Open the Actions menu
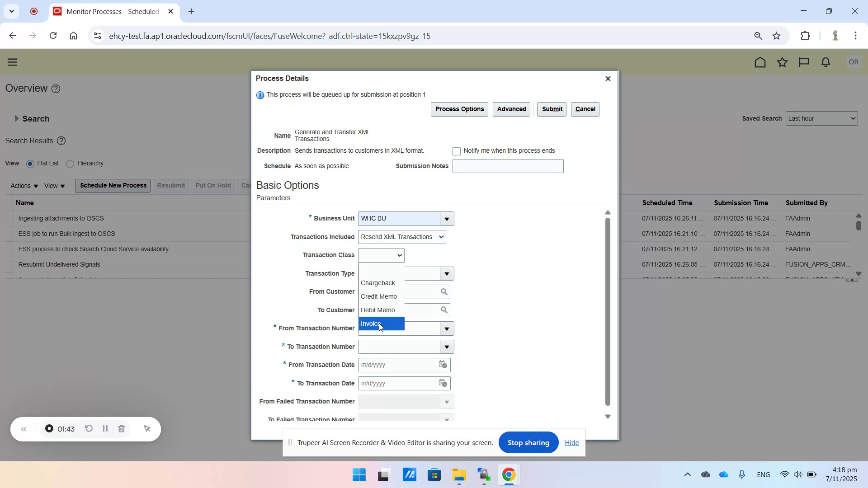868x488 pixels. [24, 185]
